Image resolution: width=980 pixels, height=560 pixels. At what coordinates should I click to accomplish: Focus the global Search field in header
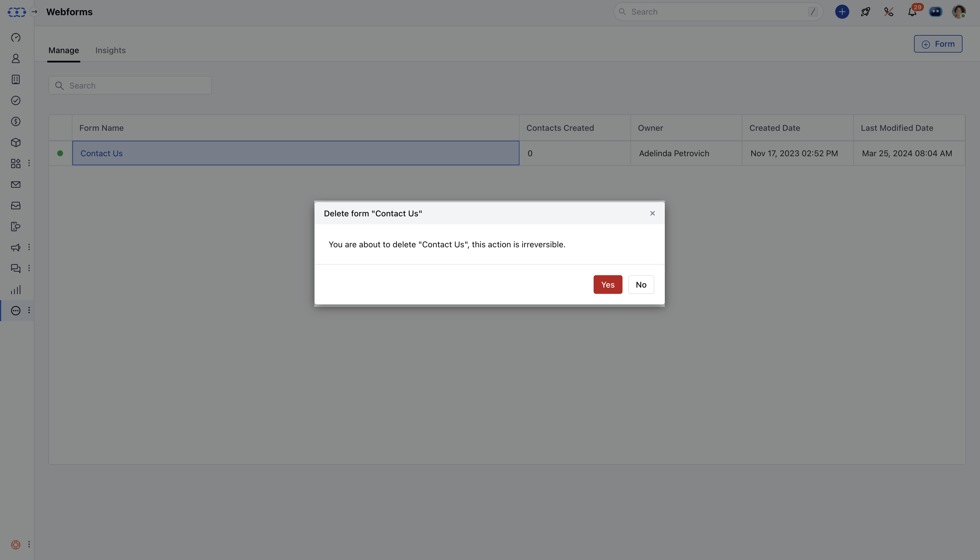[718, 12]
